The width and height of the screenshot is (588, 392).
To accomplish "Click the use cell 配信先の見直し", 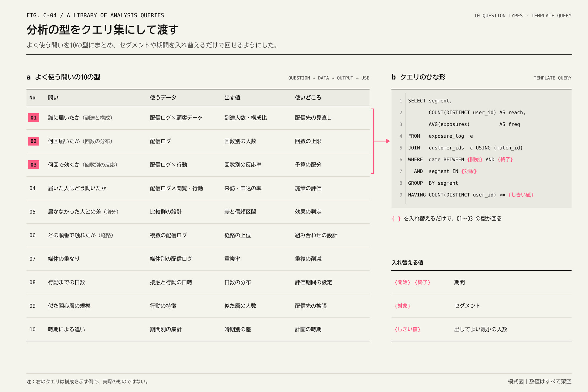I will click(x=313, y=118).
